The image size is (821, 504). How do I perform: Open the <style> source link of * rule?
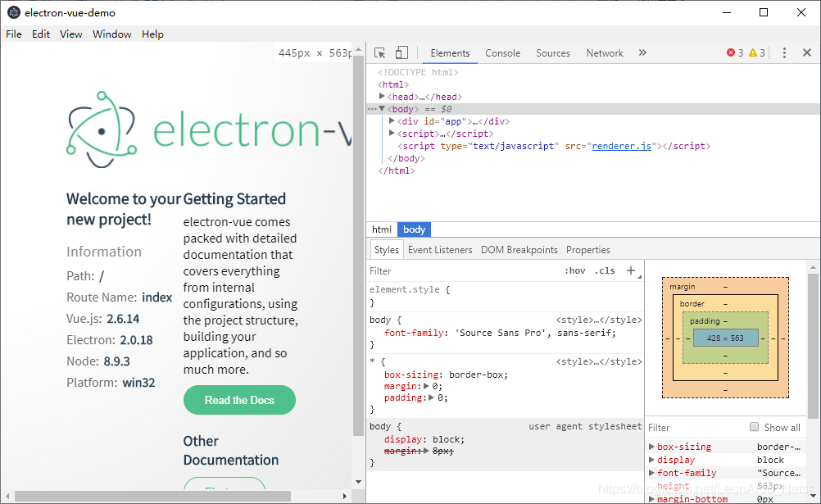pos(598,361)
